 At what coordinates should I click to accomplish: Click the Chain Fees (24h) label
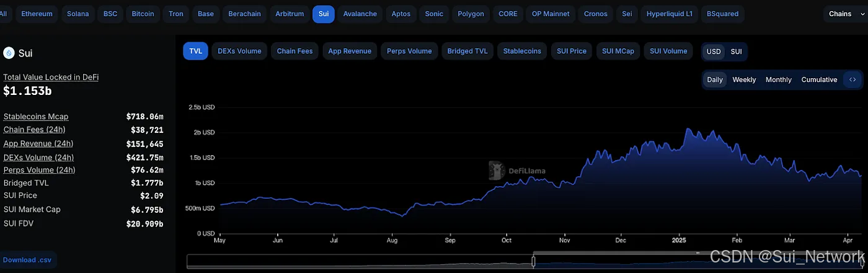(x=34, y=130)
